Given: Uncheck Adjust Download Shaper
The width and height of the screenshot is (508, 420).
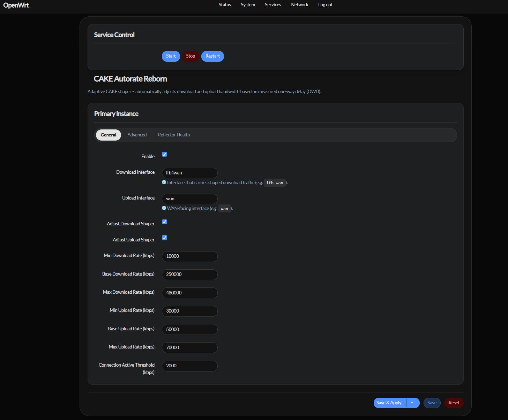Looking at the screenshot, I should 165,222.
